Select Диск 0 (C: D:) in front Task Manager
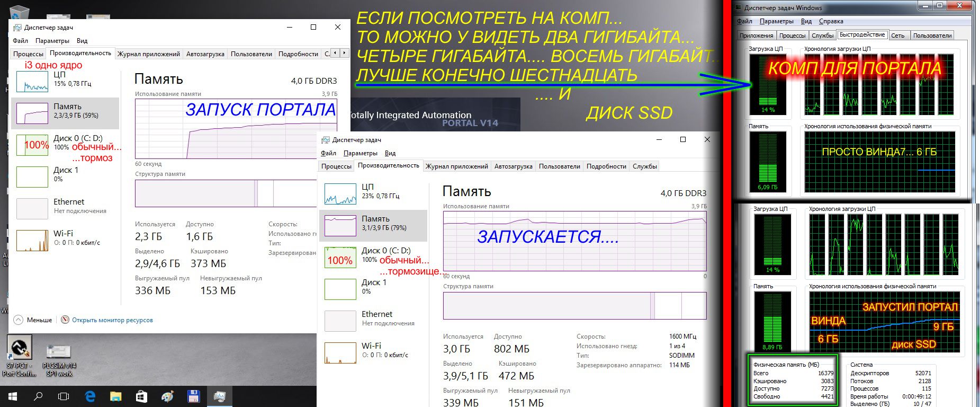Screen dimensions: 980x407 pyautogui.click(x=373, y=257)
